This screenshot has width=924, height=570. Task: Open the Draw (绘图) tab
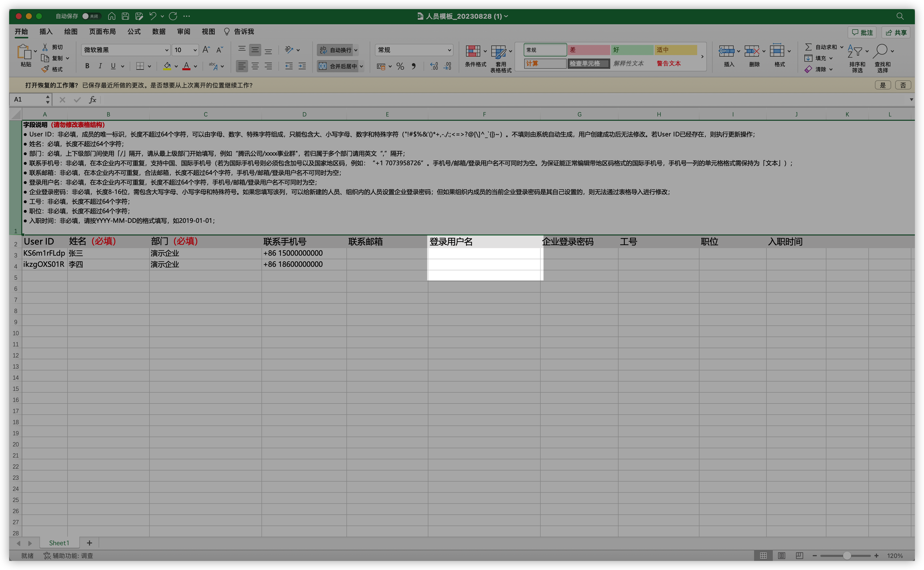point(71,32)
